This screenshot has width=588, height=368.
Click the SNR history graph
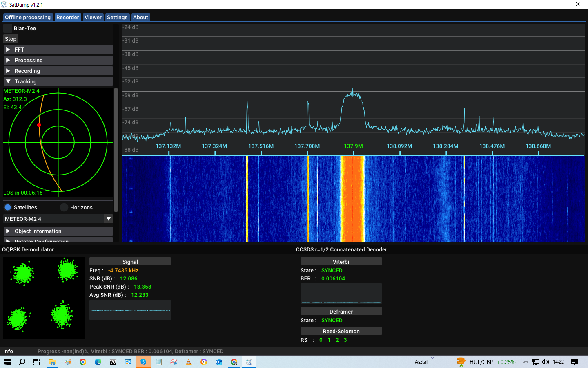click(x=130, y=310)
